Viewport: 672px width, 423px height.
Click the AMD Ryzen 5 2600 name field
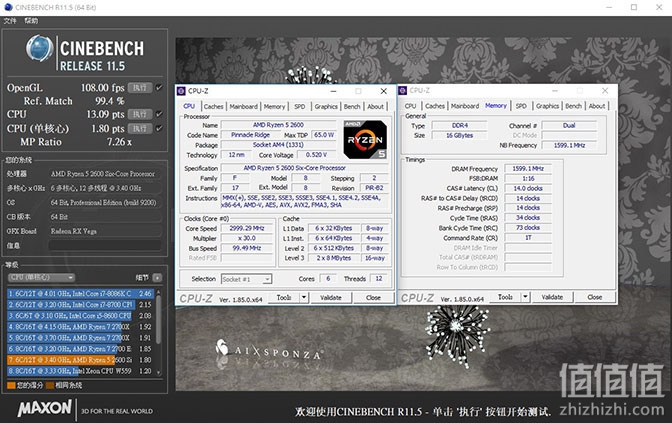click(x=278, y=125)
